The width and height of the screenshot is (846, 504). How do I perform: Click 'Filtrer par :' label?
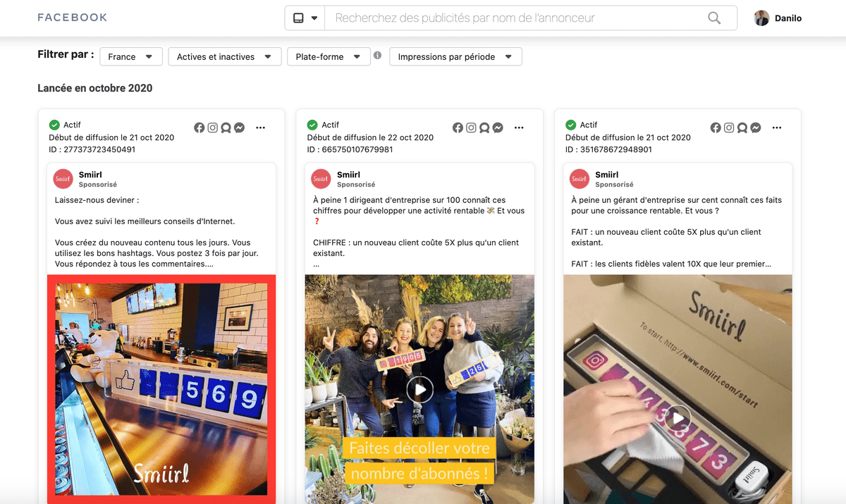[66, 54]
